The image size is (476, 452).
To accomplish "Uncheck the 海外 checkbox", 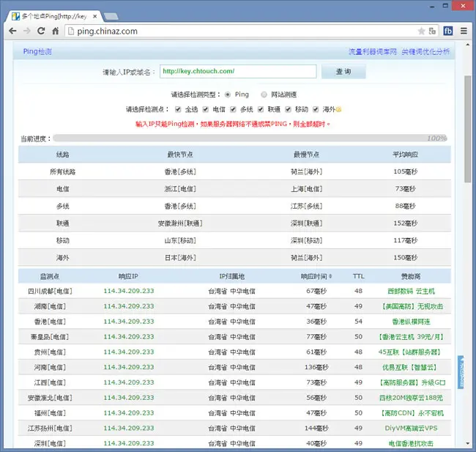I will pyautogui.click(x=316, y=109).
